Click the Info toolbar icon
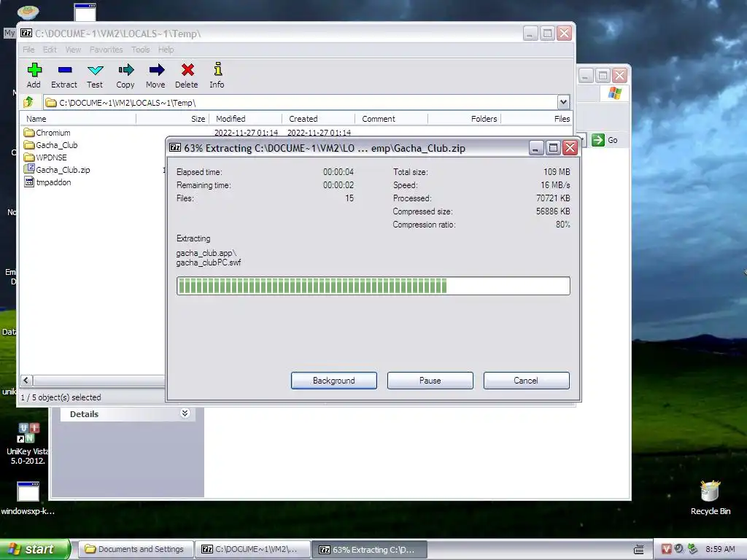The width and height of the screenshot is (747, 560). pyautogui.click(x=217, y=75)
